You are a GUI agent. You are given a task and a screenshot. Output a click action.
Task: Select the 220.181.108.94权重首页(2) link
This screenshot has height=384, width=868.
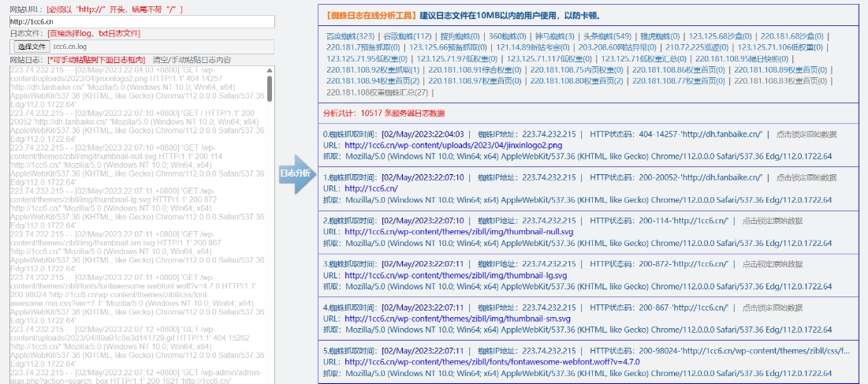(x=373, y=80)
